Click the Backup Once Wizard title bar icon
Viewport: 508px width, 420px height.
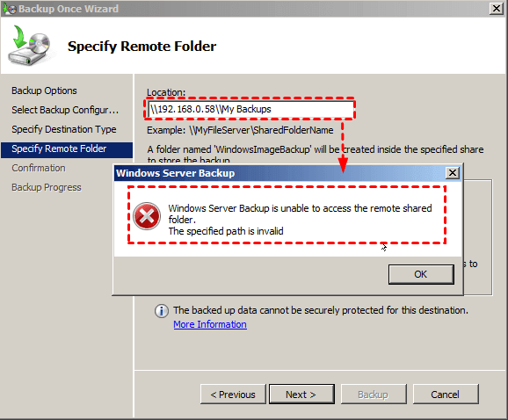coord(10,9)
